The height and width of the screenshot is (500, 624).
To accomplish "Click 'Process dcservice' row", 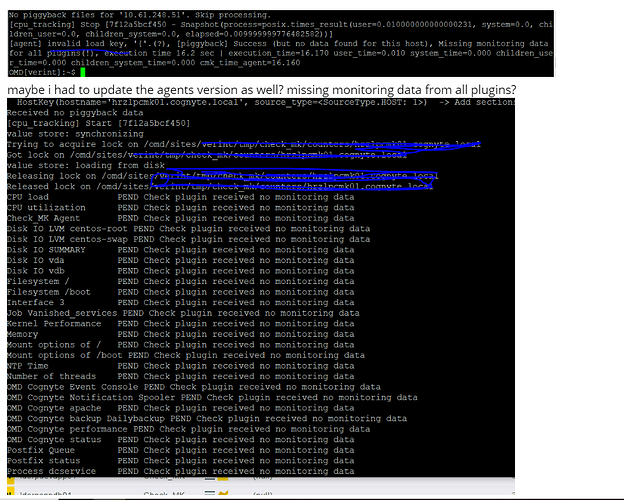I will pyautogui.click(x=181, y=471).
